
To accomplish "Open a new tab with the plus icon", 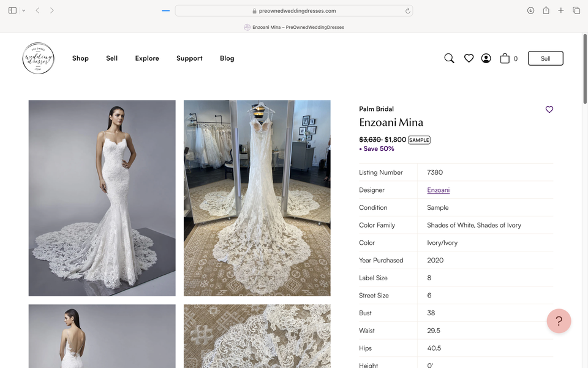I will point(560,10).
